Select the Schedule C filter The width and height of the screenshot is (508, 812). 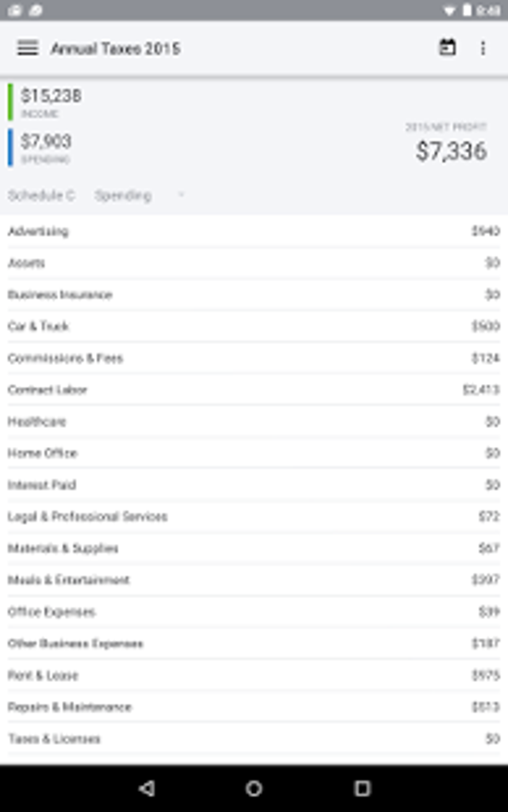pyautogui.click(x=42, y=195)
